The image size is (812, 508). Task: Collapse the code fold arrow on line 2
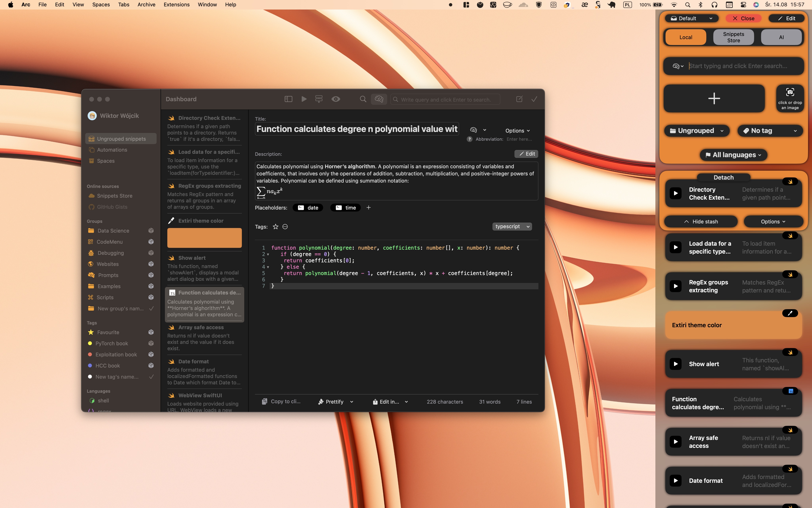tap(268, 255)
